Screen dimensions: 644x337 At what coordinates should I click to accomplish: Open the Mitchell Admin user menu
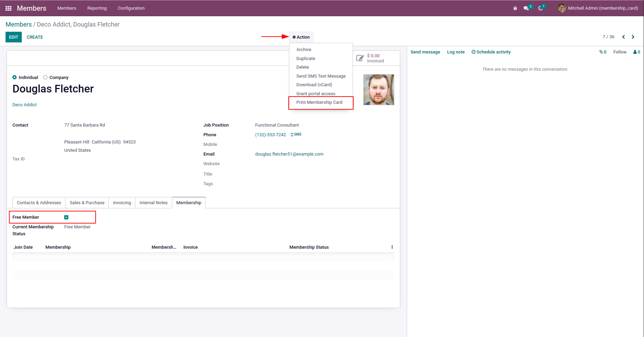pos(598,8)
